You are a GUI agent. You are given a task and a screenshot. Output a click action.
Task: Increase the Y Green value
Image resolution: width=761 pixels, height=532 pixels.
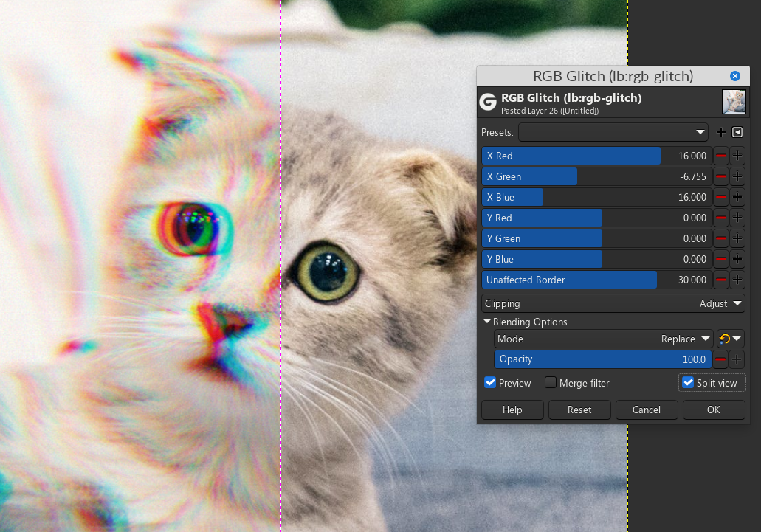[737, 238]
